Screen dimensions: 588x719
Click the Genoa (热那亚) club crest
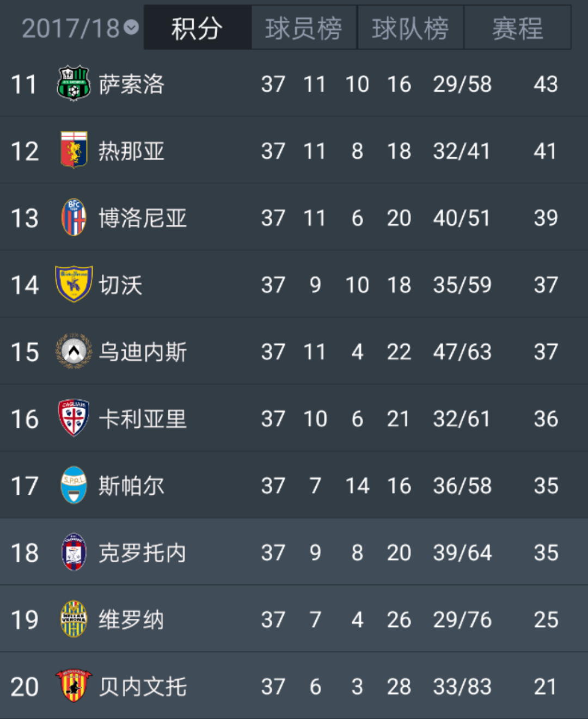(73, 150)
